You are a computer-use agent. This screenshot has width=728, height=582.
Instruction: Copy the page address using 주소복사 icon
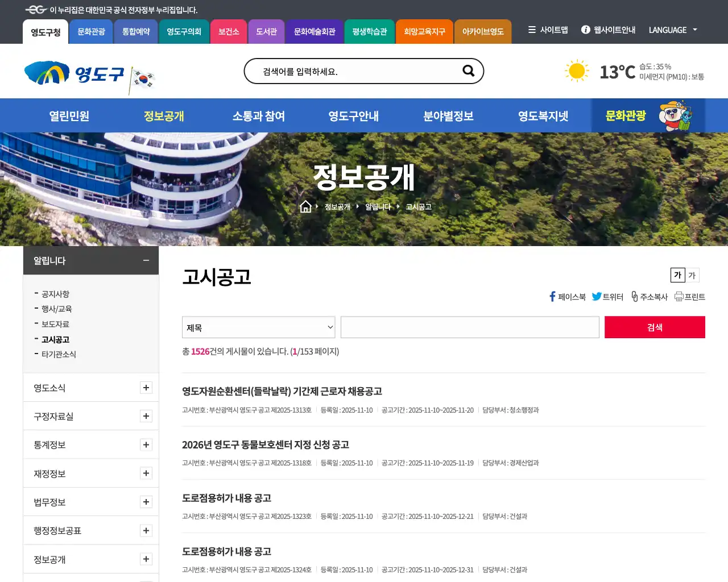634,296
